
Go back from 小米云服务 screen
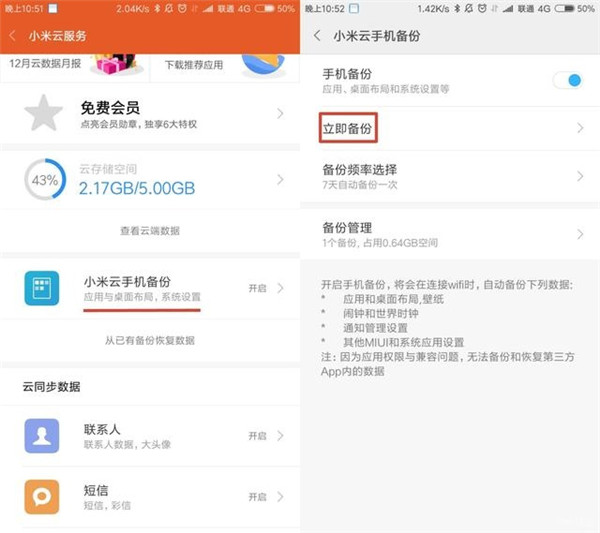click(x=12, y=36)
